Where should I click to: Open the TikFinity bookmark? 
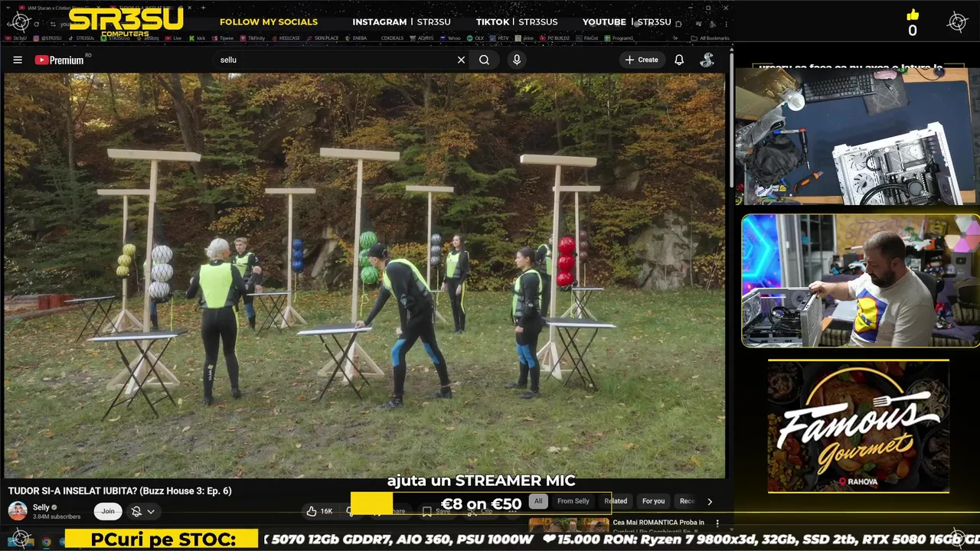pyautogui.click(x=252, y=38)
